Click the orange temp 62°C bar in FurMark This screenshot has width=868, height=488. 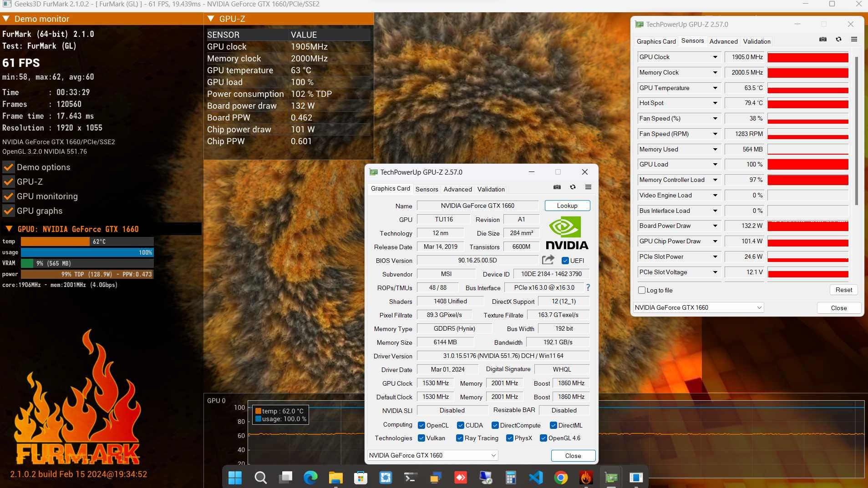click(55, 241)
